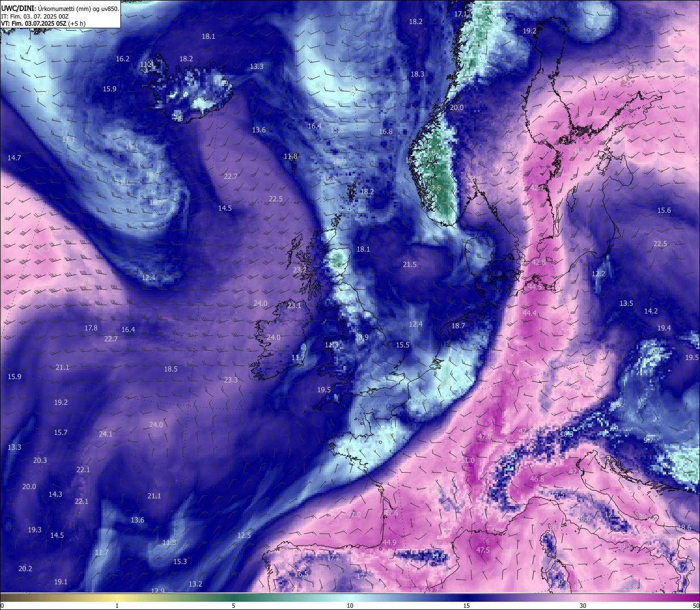Click the 19.3 value label
Screen dimensions: 700x610
[34, 530]
